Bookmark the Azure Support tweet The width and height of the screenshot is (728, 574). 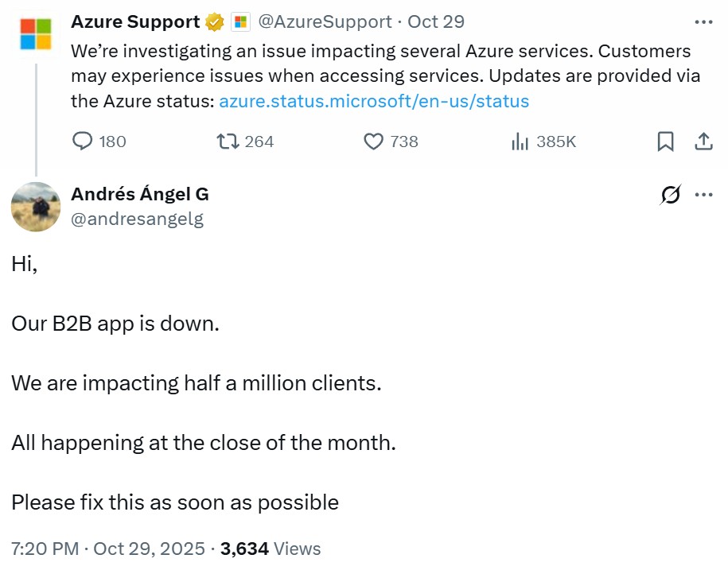[666, 142]
